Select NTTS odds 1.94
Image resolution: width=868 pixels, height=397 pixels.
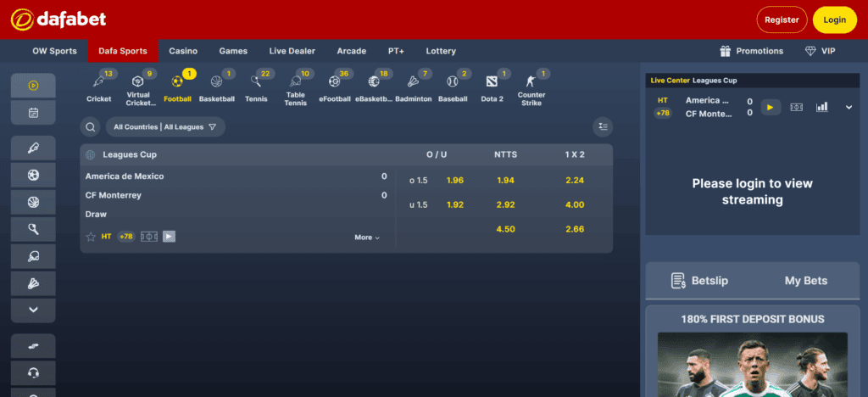click(506, 181)
